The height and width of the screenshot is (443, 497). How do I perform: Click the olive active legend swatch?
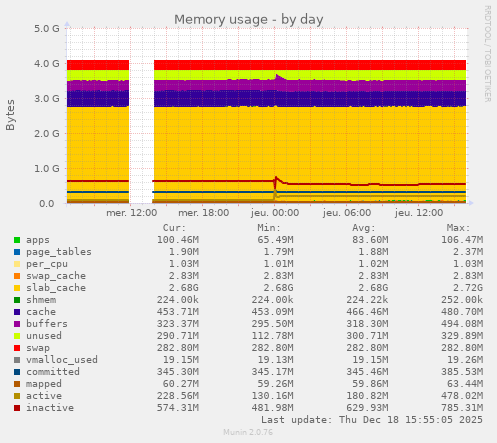17,396
